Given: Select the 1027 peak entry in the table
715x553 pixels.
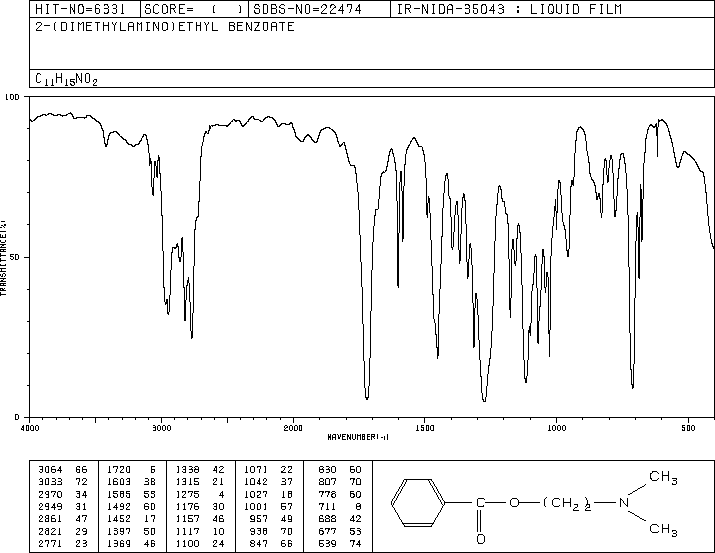Looking at the screenshot, I should pyautogui.click(x=268, y=494).
